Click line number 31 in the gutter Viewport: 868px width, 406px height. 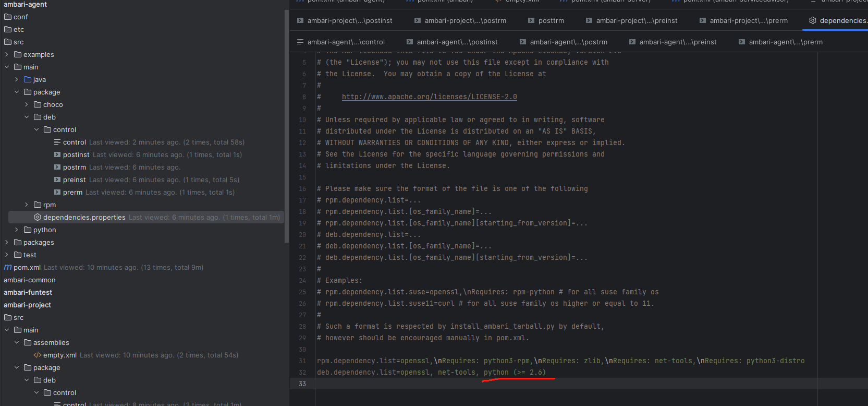(x=302, y=361)
